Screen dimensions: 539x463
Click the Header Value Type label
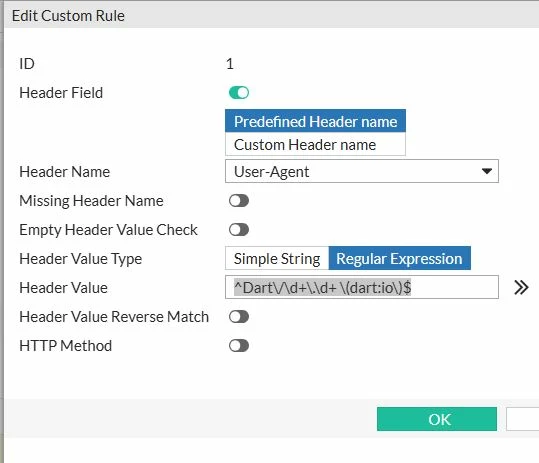[80, 259]
